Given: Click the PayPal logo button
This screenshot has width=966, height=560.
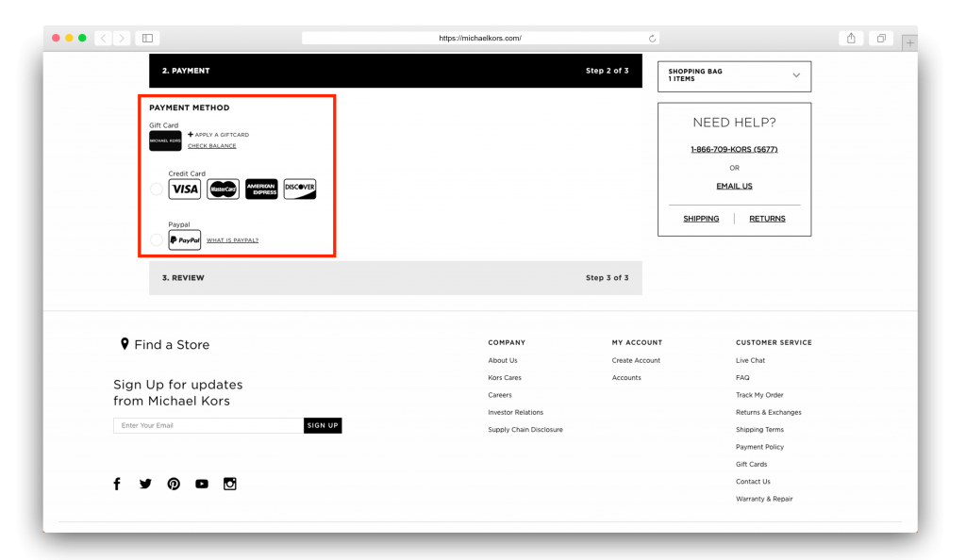Looking at the screenshot, I should click(185, 240).
